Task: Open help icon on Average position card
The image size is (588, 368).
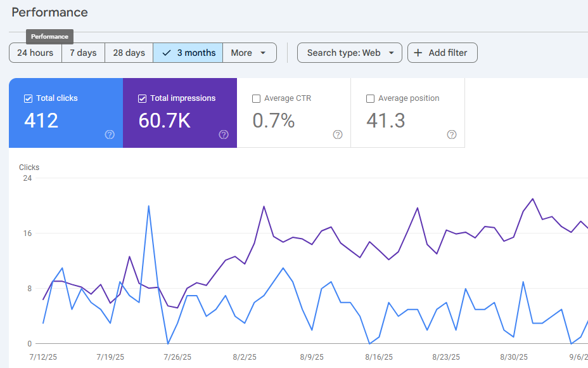Action: [x=452, y=135]
